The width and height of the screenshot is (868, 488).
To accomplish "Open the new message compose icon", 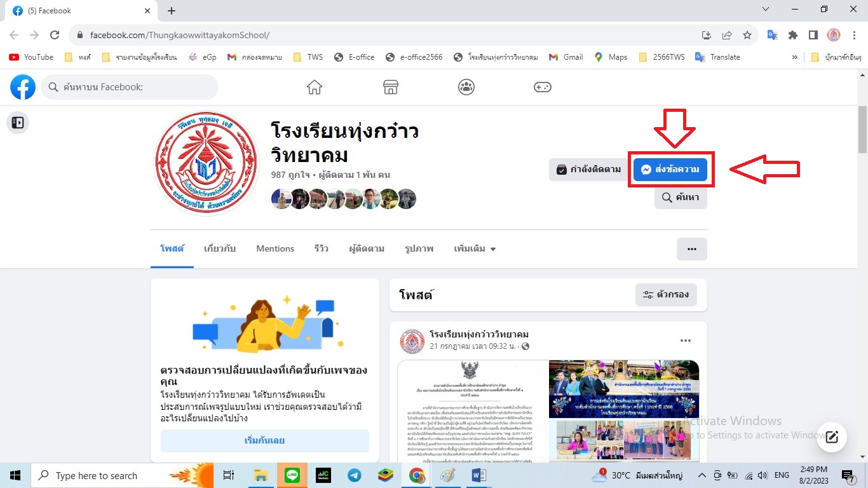I will [832, 437].
